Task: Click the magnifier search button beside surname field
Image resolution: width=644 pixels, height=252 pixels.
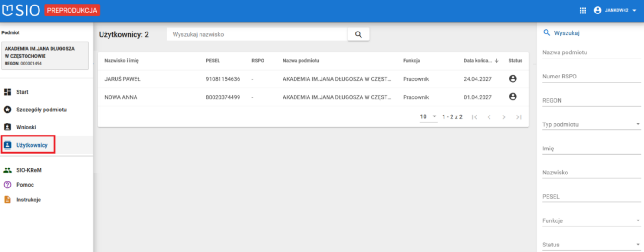Action: 358,34
